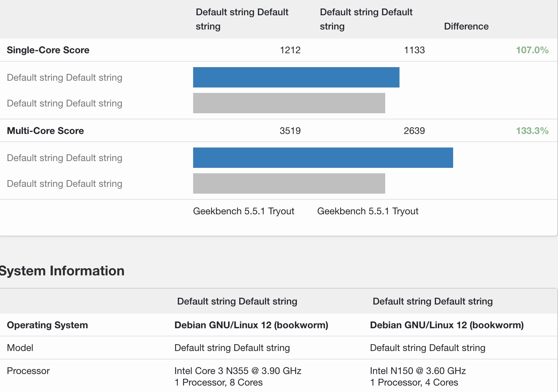Click the blue Single-Core score bar
The image size is (558, 392).
pyautogui.click(x=296, y=77)
